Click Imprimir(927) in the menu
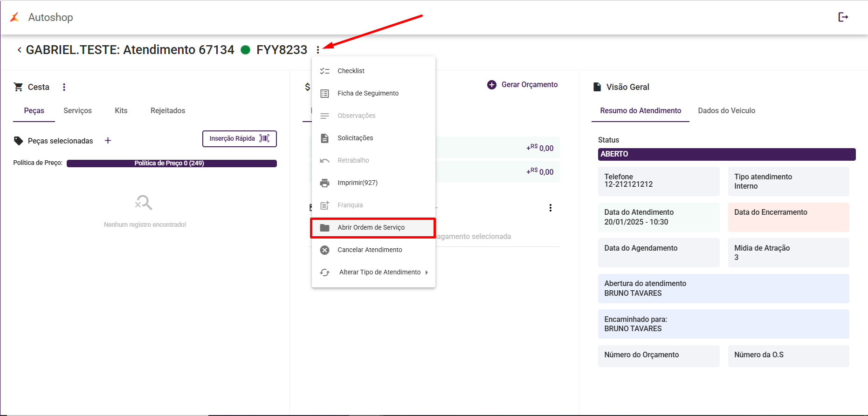 (358, 183)
